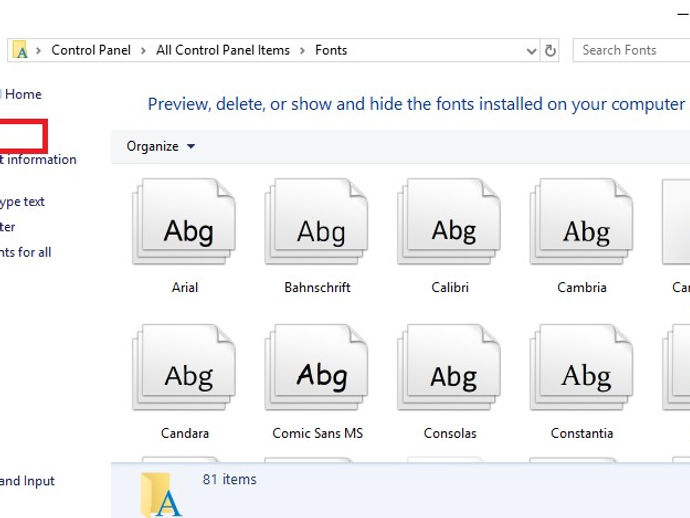690x518 pixels.
Task: Open the Comic Sans MS font icon
Action: pyautogui.click(x=316, y=367)
